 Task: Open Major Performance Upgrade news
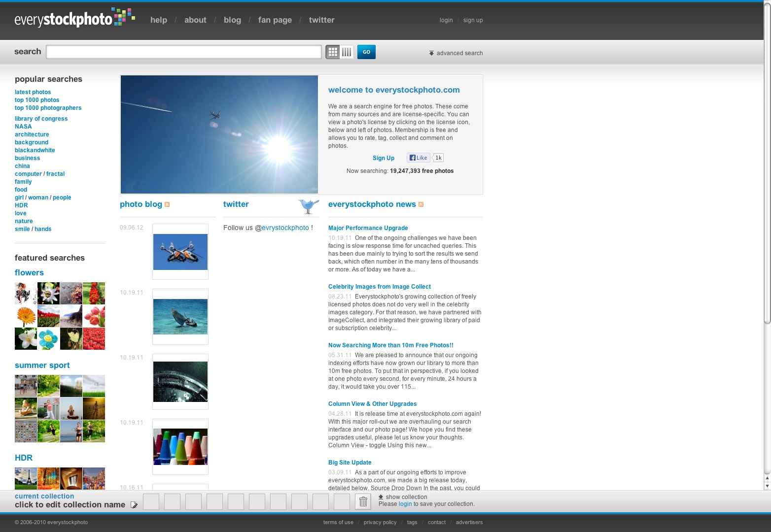click(368, 228)
